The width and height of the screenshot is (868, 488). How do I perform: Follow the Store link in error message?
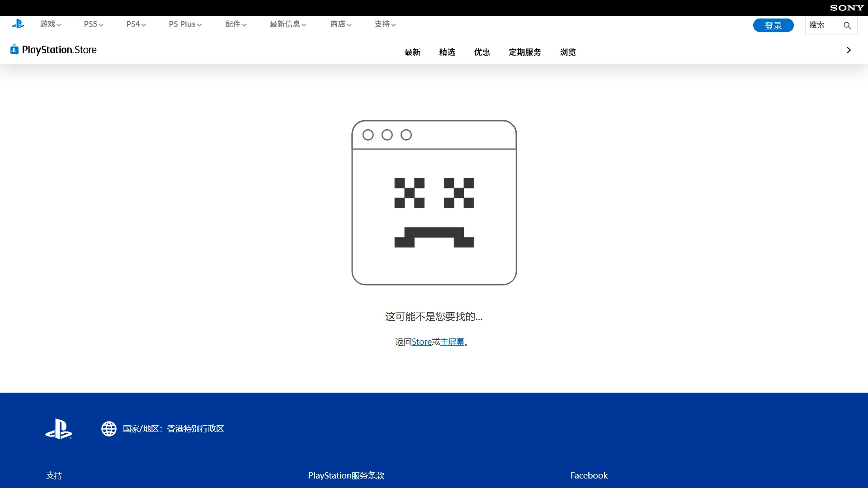click(421, 342)
